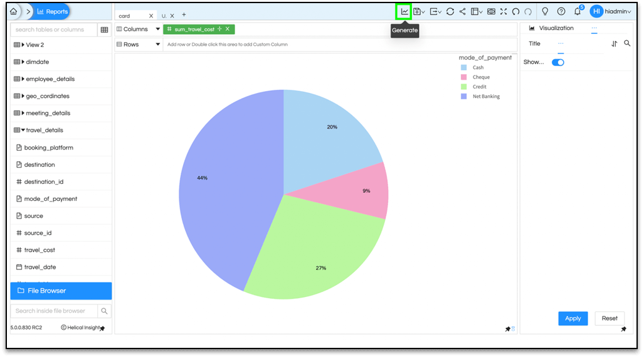Click the Reset button
This screenshot has height=356, width=644.
[x=610, y=318]
